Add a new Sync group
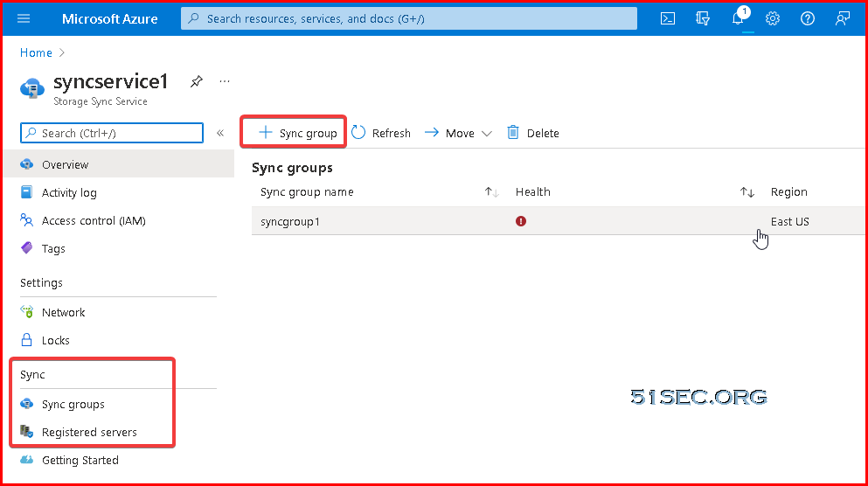 pyautogui.click(x=297, y=133)
